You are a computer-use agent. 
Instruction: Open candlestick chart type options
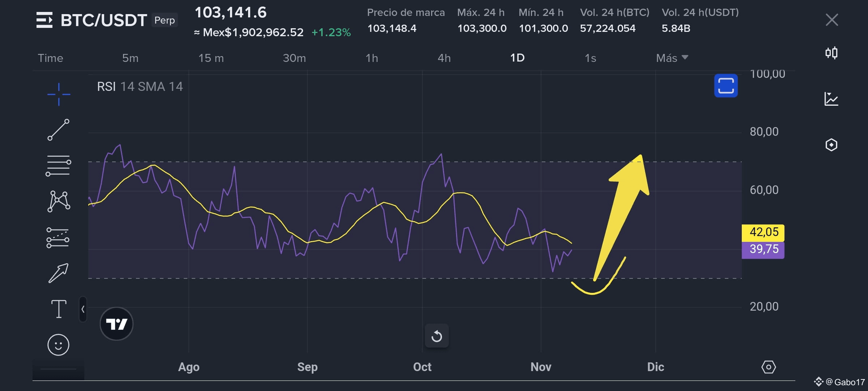[831, 53]
